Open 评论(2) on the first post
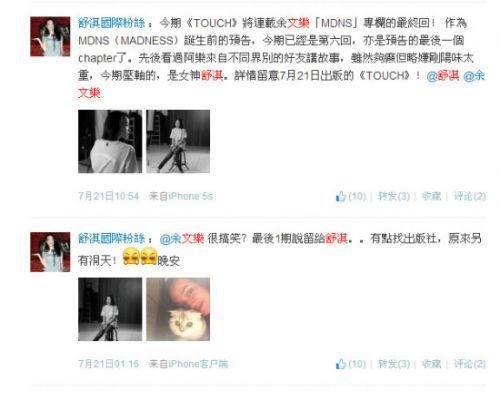 point(470,196)
